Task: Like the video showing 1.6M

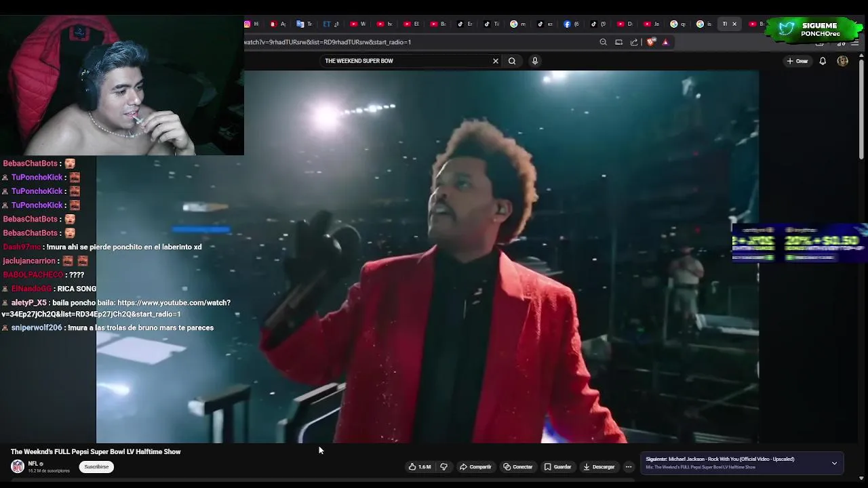Action: pos(419,467)
